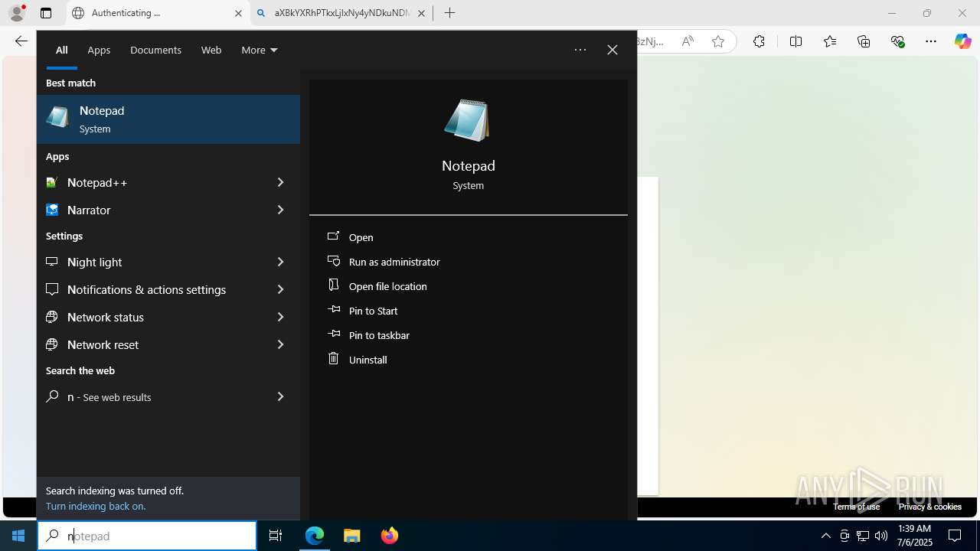Switch to the Authenticating tab in Edge
980x551 pixels.
[158, 13]
